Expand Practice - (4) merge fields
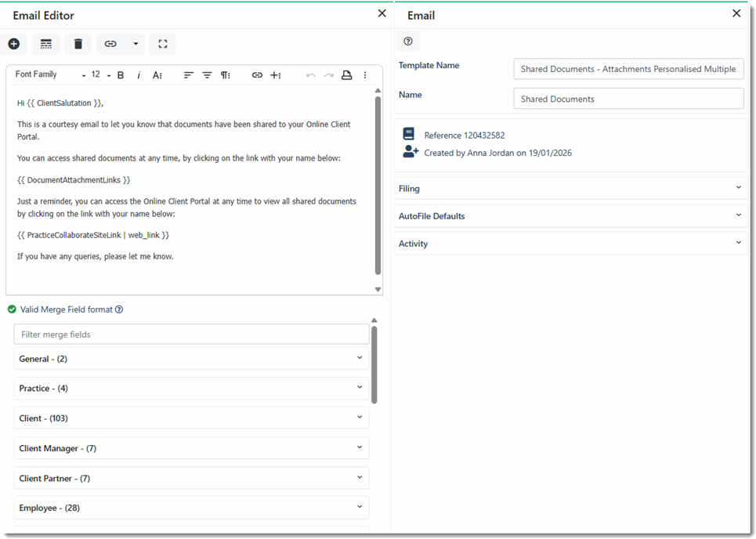 click(x=191, y=388)
